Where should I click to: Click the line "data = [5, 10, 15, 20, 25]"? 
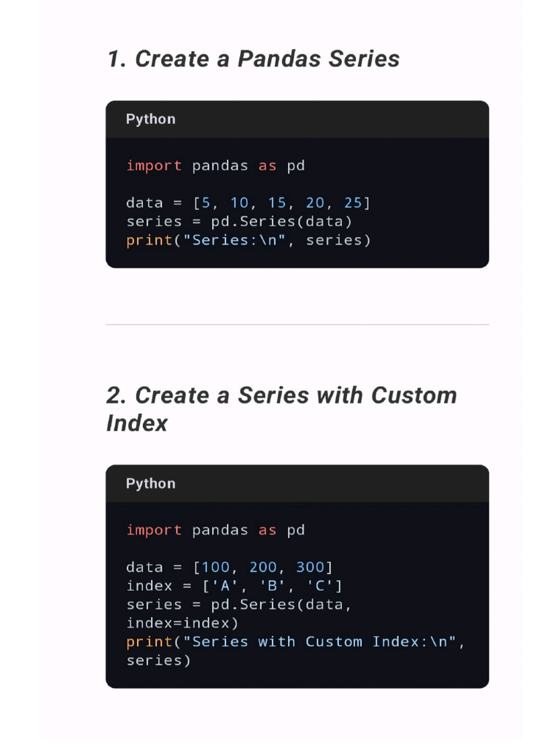(248, 203)
